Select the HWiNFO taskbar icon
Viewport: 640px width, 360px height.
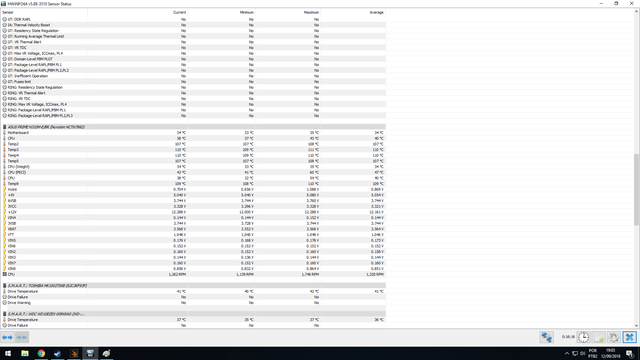point(90,353)
